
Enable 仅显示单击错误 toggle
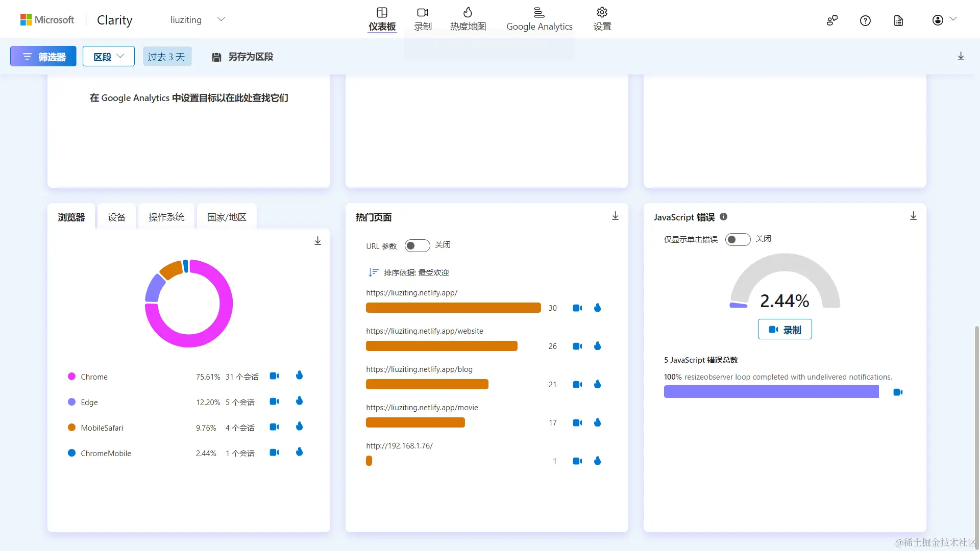pos(738,239)
